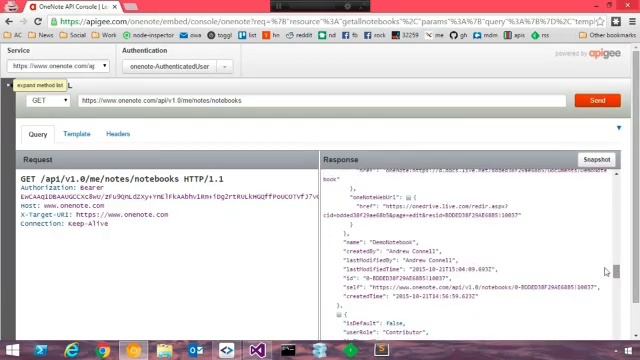This screenshot has width=640, height=360.
Task: Open the rock Facebook bookmark
Action: point(375,36)
